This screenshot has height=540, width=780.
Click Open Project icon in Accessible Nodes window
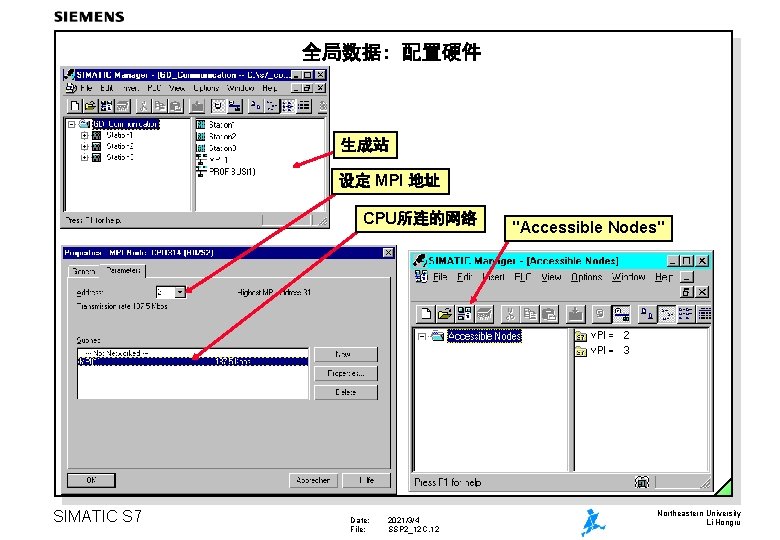pyautogui.click(x=445, y=313)
